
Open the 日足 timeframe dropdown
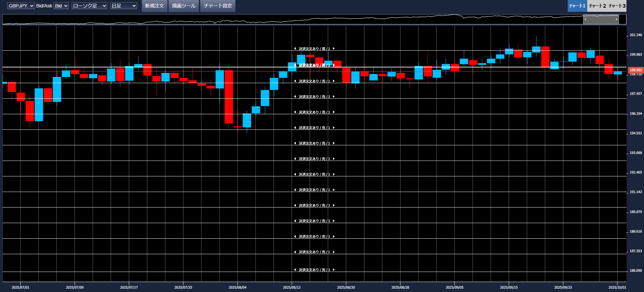123,6
